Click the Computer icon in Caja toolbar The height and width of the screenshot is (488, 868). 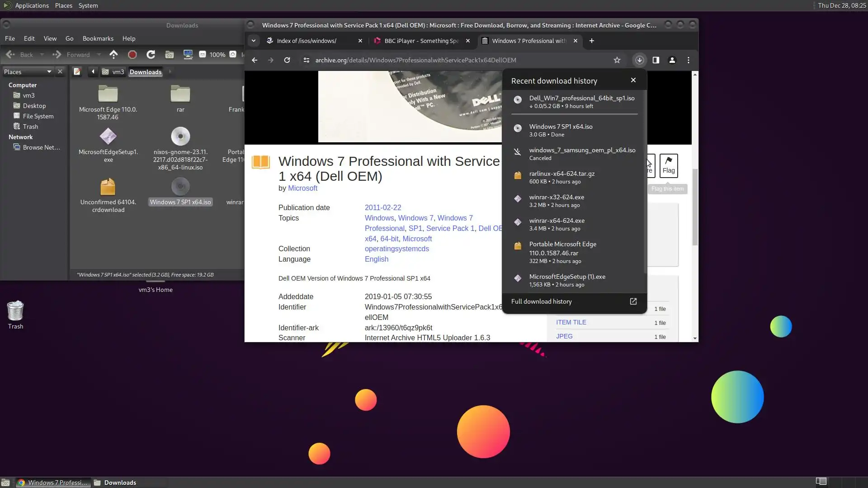coord(188,55)
